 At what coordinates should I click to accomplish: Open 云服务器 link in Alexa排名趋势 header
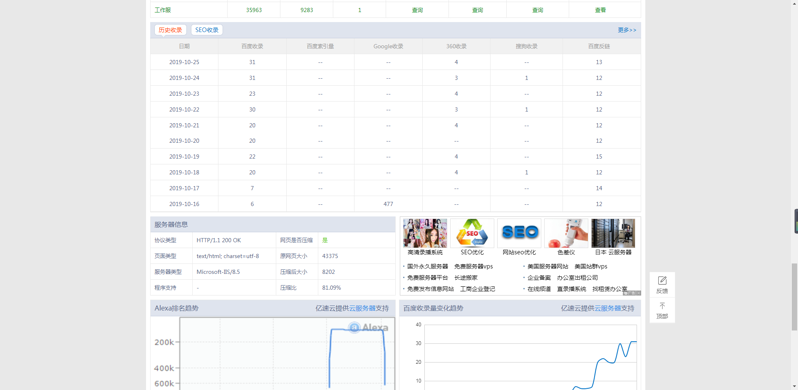coord(362,308)
